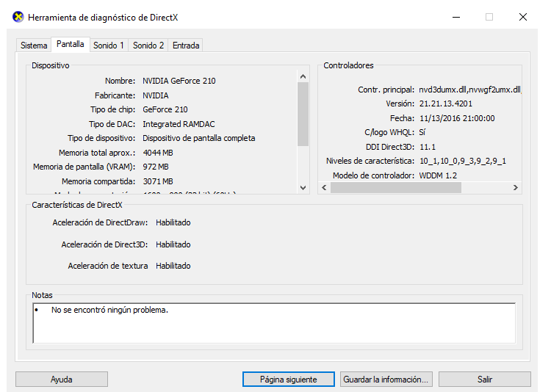Click DirectDraw acceleration 'Habilitado' value
Viewport: 551px width, 392px height.
pos(173,222)
